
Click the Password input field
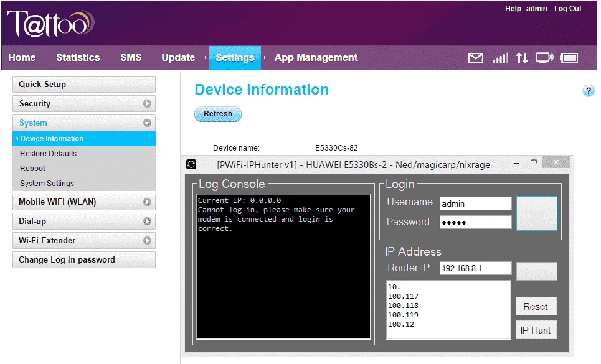click(x=476, y=222)
